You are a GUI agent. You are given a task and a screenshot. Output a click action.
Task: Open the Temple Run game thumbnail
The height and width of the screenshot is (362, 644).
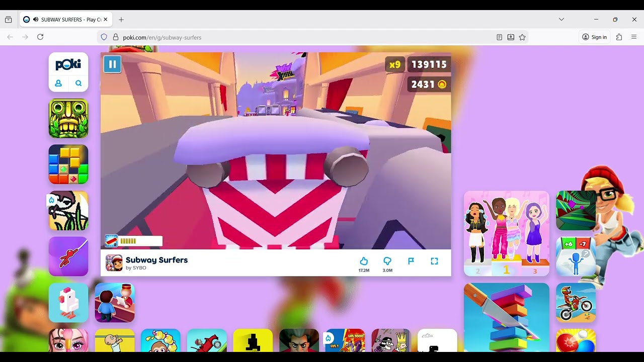point(68,118)
